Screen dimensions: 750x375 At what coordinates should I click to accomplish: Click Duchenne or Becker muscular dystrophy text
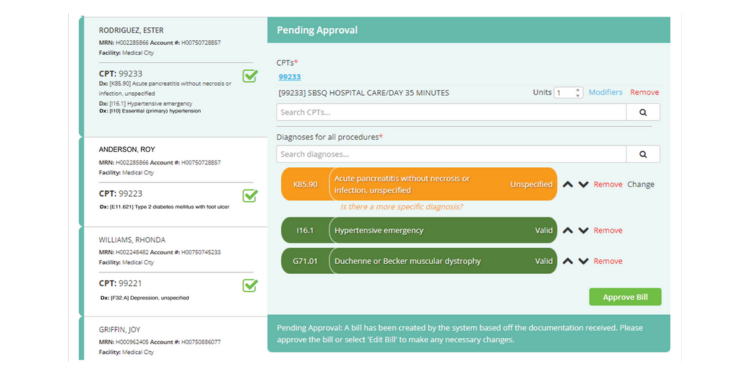[408, 261]
